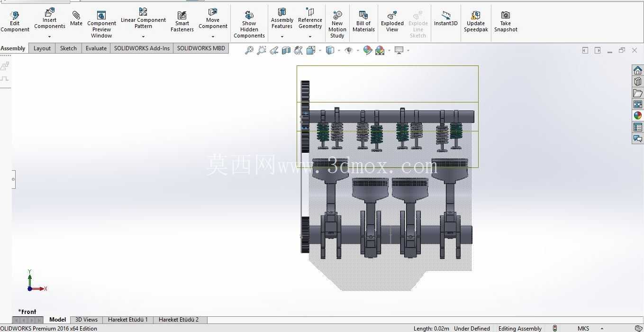This screenshot has height=332, width=644.
Task: Switch to the SOLIDWORKS MBD tab
Action: coord(201,48)
